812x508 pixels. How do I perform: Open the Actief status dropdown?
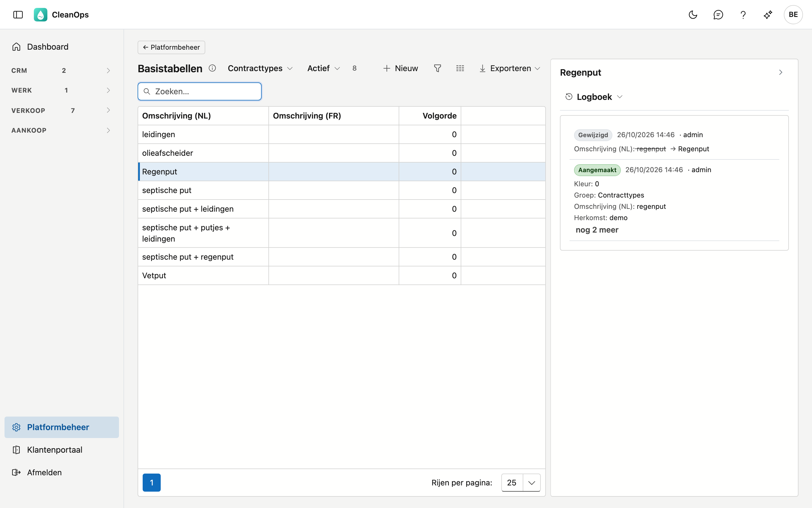[324, 68]
